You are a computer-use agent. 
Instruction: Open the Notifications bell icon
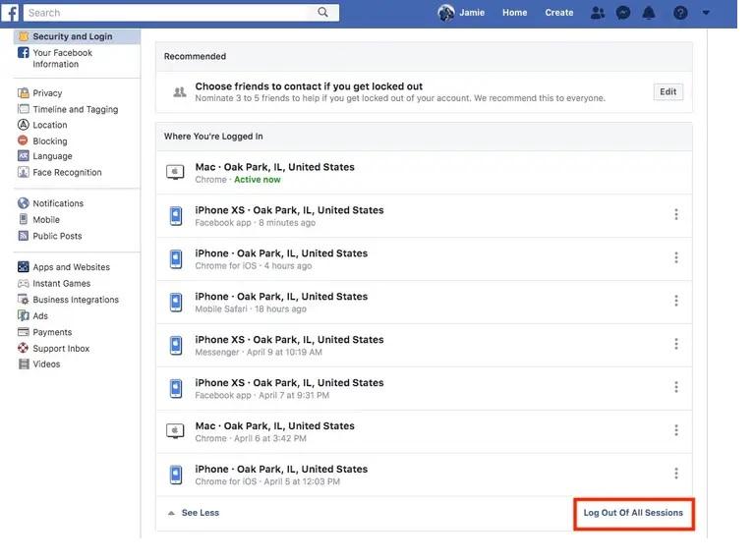[649, 13]
